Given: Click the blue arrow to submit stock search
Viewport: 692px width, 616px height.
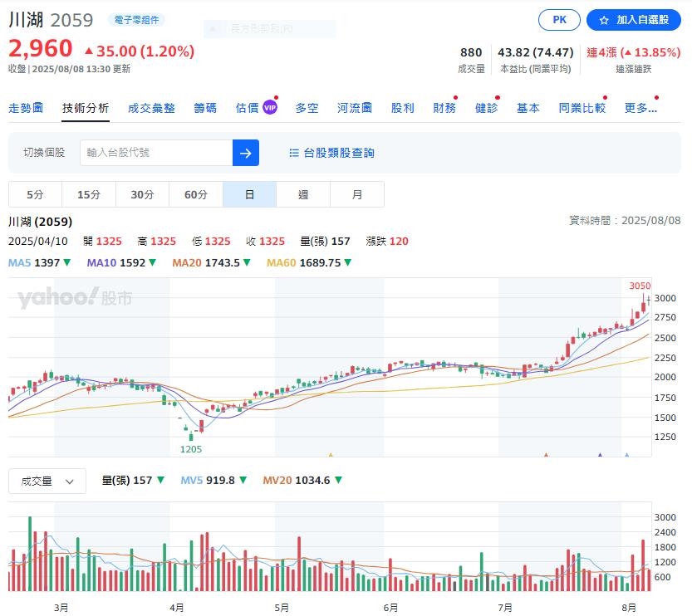Looking at the screenshot, I should (x=246, y=152).
